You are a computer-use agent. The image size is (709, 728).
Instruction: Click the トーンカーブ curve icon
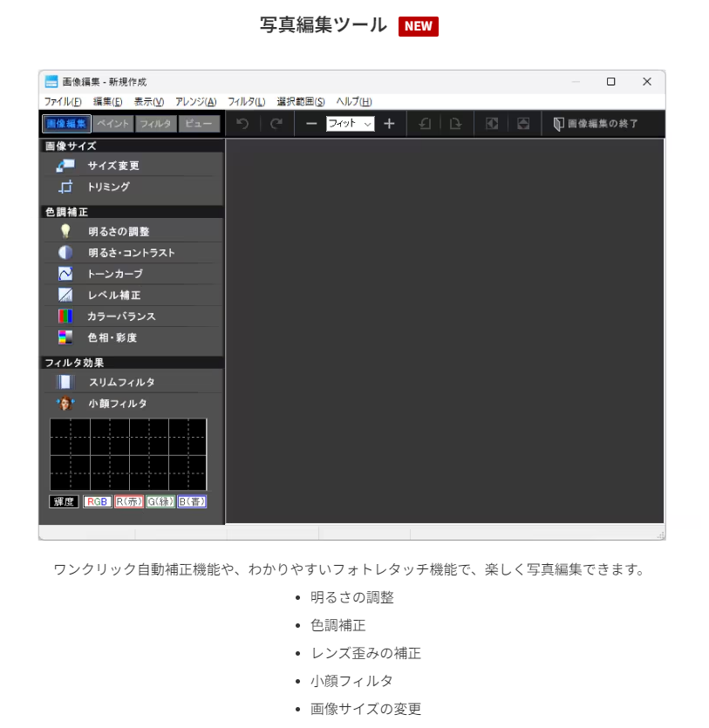coord(65,274)
